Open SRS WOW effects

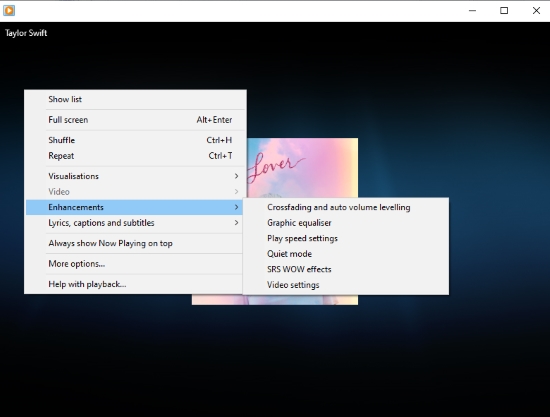346,269
